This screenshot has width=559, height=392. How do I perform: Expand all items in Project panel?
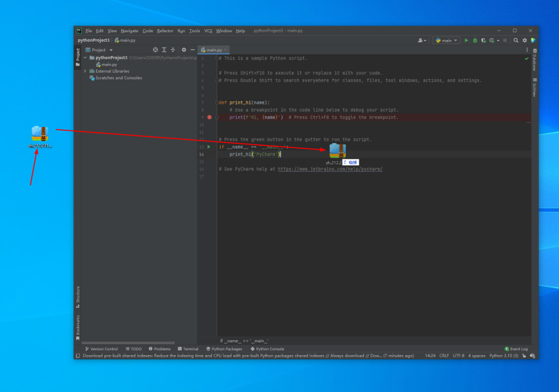(164, 50)
